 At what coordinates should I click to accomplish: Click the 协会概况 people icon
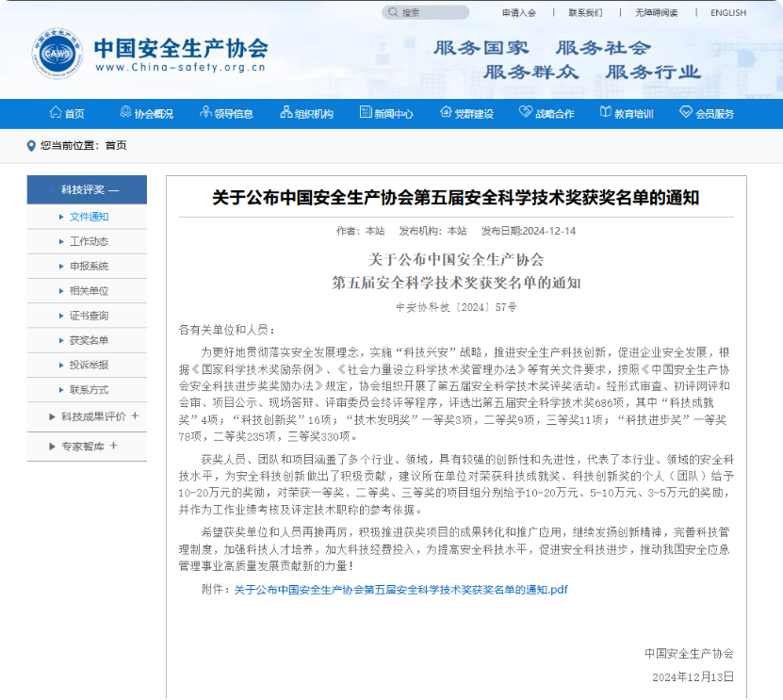click(125, 113)
